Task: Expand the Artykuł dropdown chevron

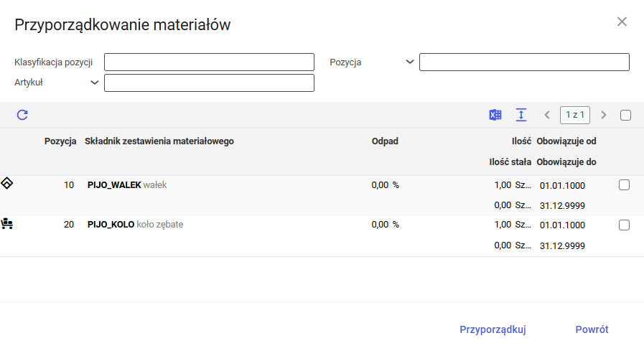Action: pyautogui.click(x=95, y=83)
